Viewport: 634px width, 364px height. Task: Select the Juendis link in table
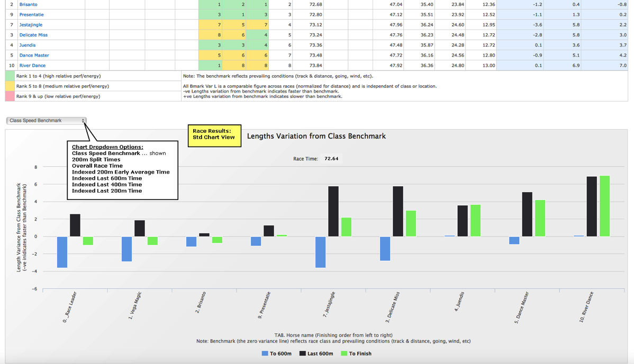coord(27,45)
